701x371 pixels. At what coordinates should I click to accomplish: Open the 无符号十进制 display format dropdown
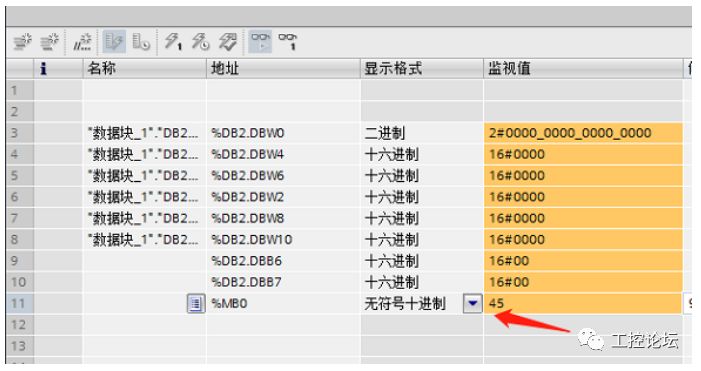pyautogui.click(x=473, y=304)
